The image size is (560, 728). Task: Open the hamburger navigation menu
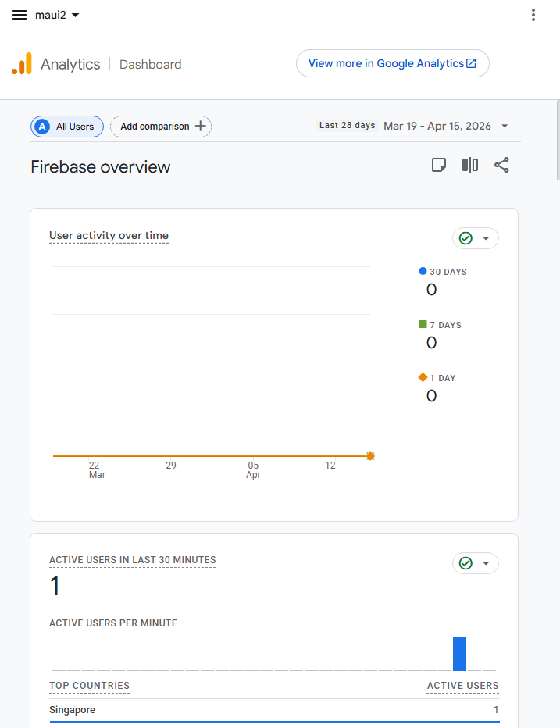[20, 15]
